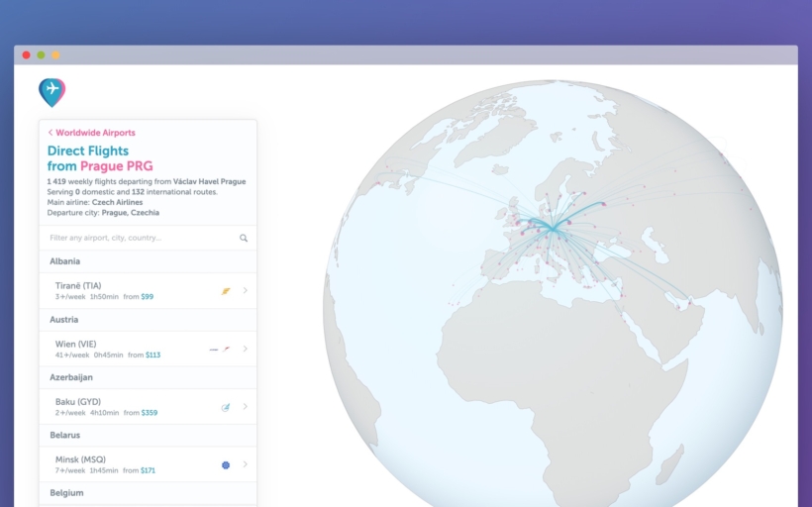Expand the Minsk (MSQ) chevron
The width and height of the screenshot is (812, 507).
pyautogui.click(x=245, y=464)
